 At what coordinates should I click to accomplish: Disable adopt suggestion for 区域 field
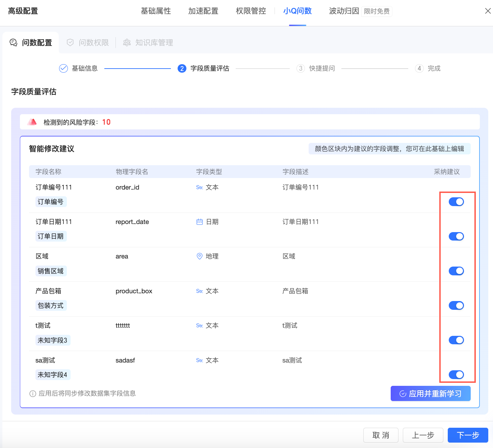click(x=456, y=271)
